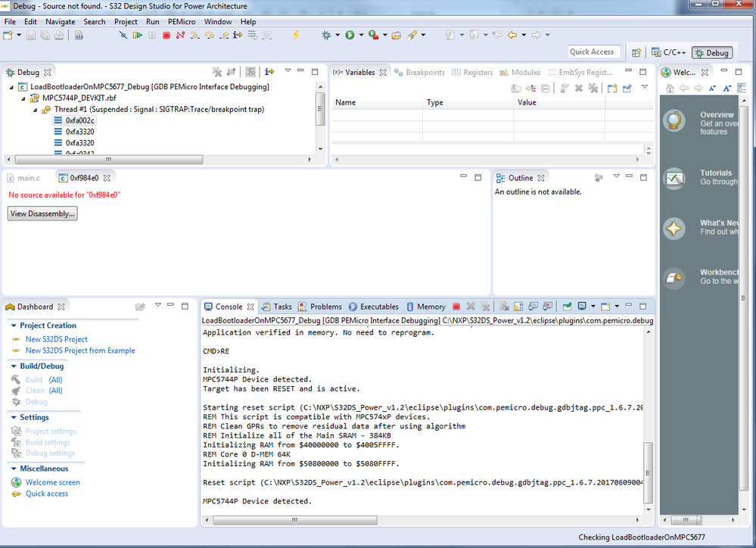The height and width of the screenshot is (548, 756).
Task: Click New S32DS Project from Example link
Action: click(80, 350)
